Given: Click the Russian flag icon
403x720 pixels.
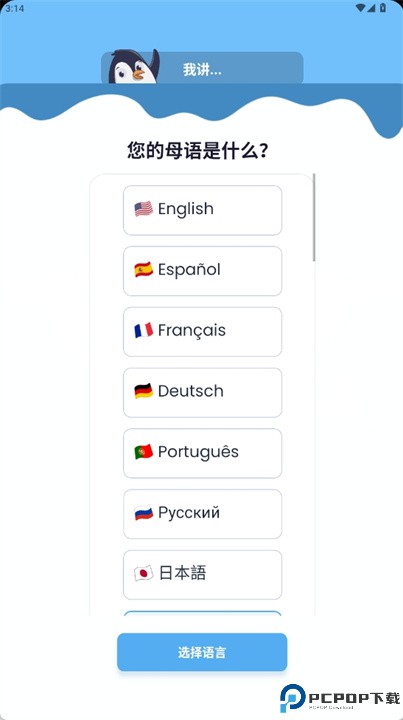Looking at the screenshot, I should pos(144,512).
